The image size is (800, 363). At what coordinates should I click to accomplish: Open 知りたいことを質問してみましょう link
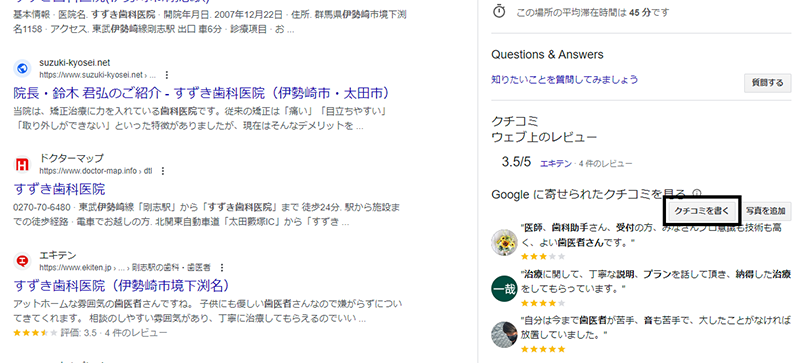565,80
